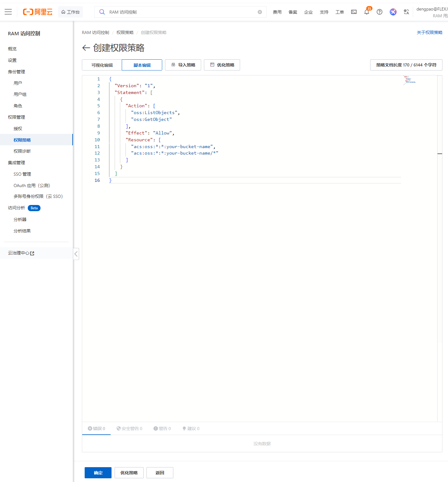Place cursor on "oss:ListObjects" line
Image resolution: width=448 pixels, height=482 pixels.
[155, 113]
